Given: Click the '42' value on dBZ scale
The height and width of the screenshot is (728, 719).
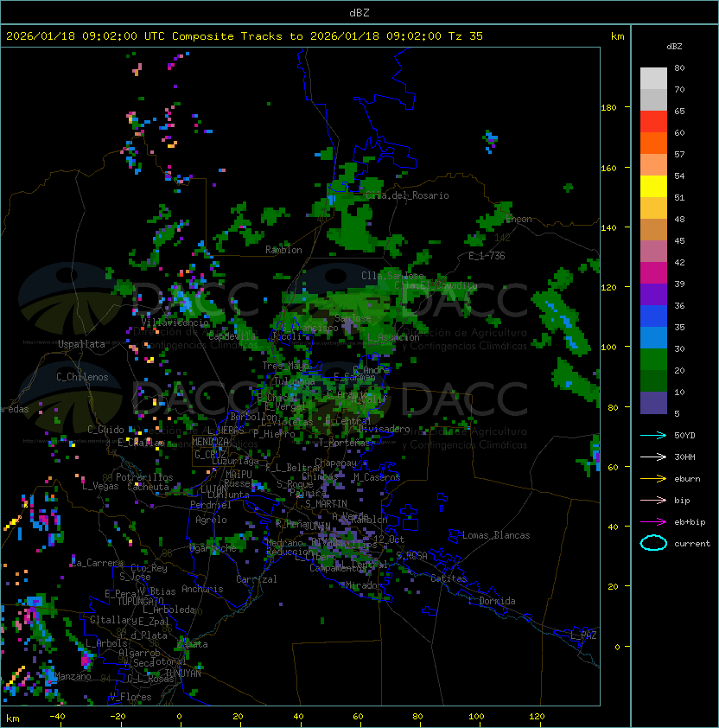Looking at the screenshot, I should (679, 262).
